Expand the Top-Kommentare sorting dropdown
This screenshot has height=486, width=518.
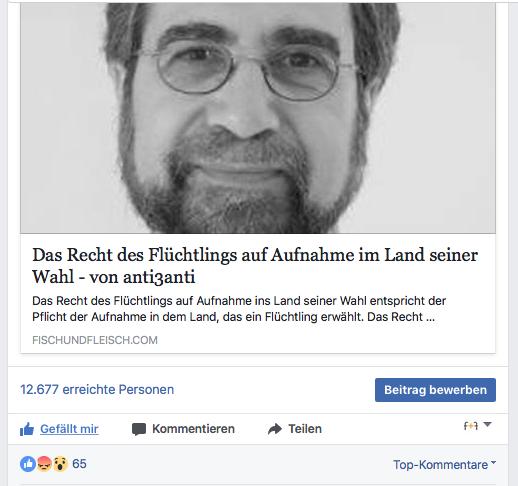pos(444,464)
